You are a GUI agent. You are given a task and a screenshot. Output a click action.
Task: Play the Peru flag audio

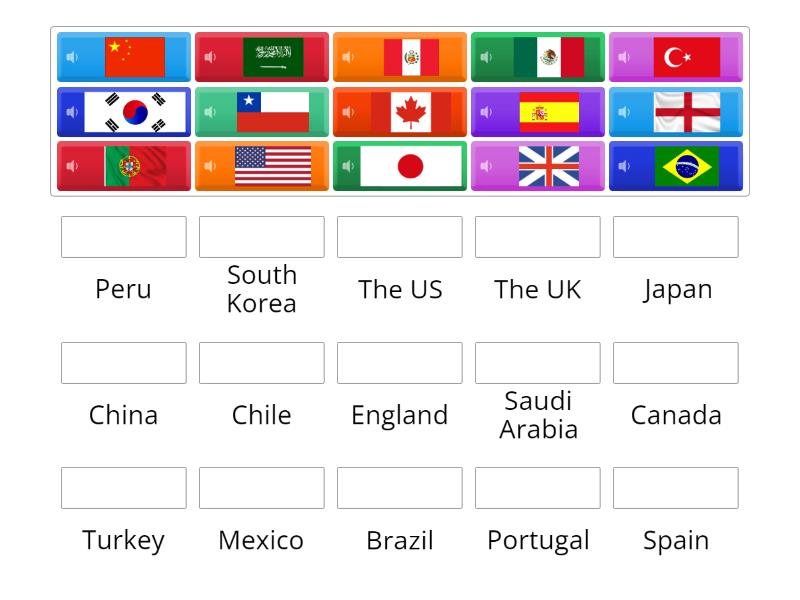(346, 57)
